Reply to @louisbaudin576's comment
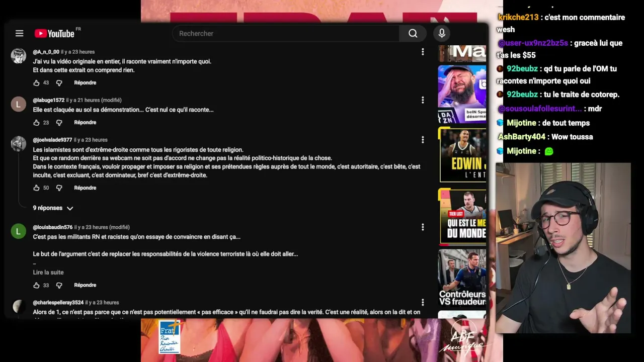 (85, 285)
